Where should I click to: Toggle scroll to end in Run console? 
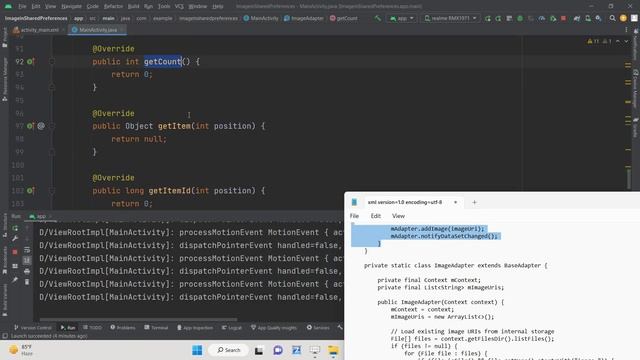pos(27,260)
